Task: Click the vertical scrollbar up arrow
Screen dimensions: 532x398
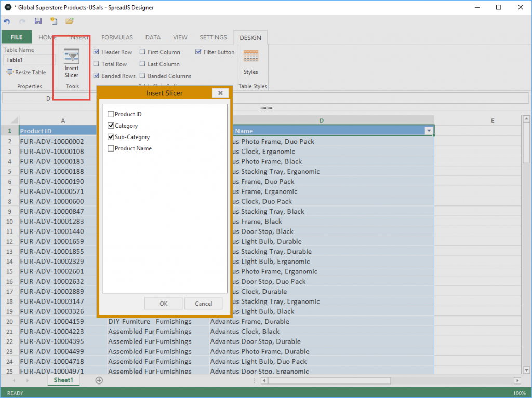Action: (x=526, y=119)
